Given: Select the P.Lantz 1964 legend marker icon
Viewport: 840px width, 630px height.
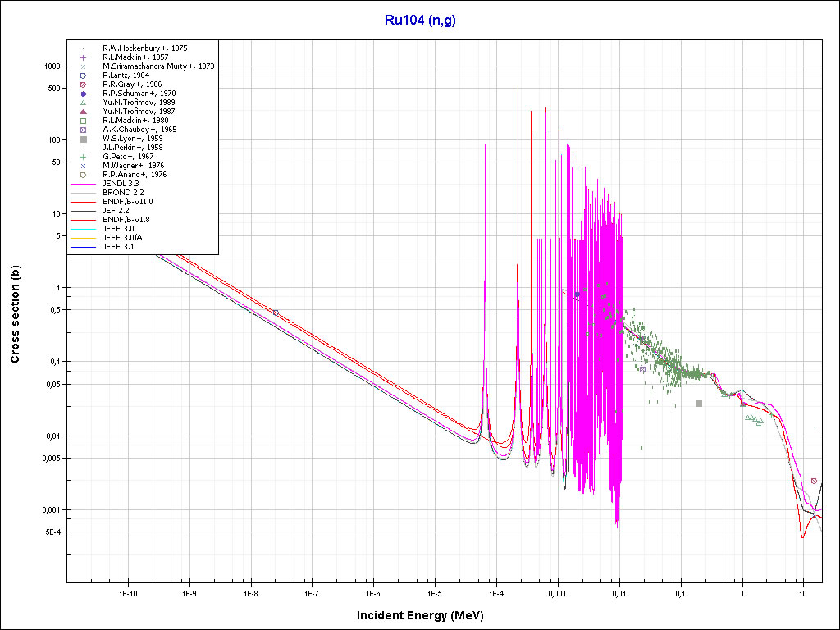Looking at the screenshot, I should coord(84,75).
